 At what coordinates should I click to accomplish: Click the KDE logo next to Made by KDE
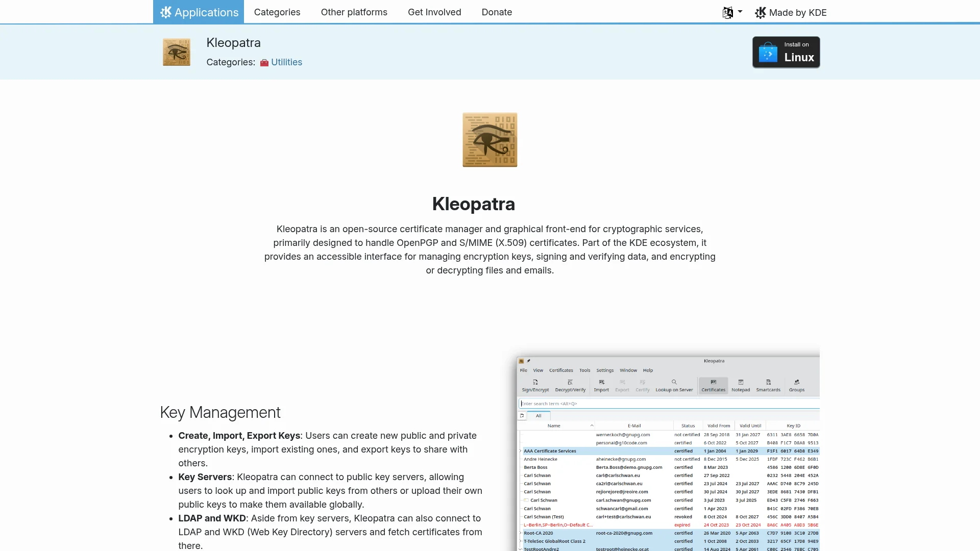(761, 12)
